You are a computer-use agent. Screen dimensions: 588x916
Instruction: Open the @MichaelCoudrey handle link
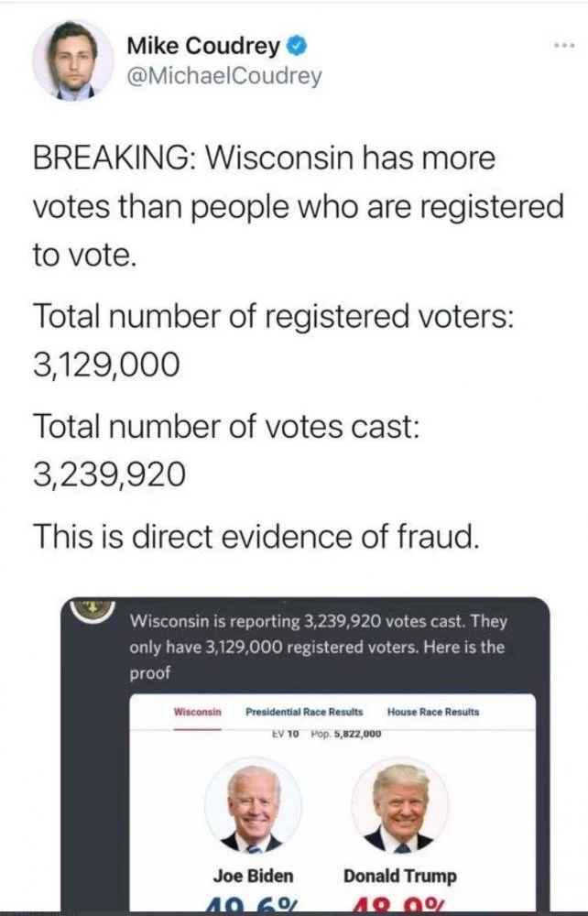point(223,75)
